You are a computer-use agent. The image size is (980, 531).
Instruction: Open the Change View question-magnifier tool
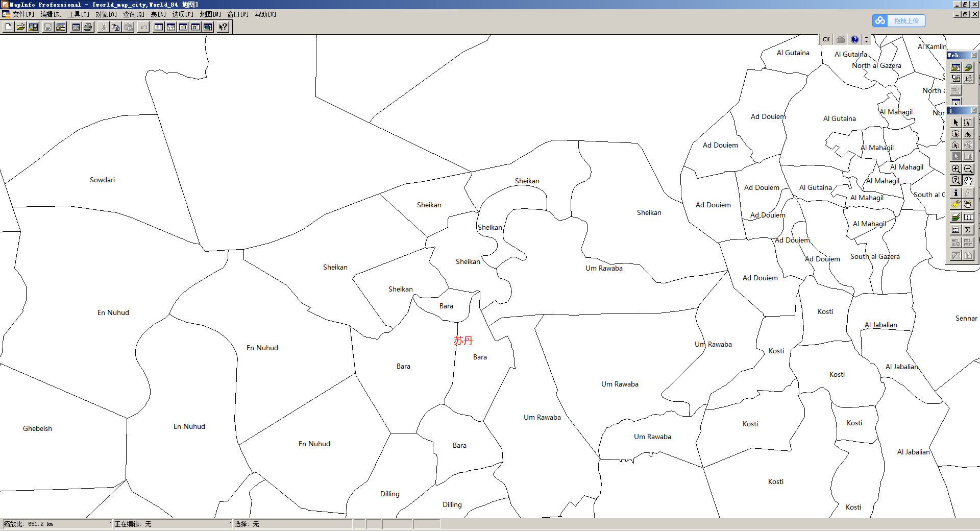(956, 180)
